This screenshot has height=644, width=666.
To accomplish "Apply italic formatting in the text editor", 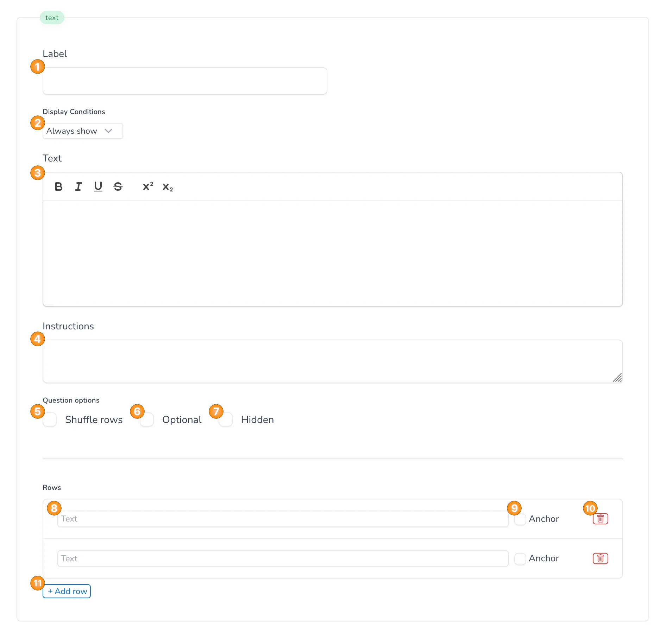I will pos(78,187).
